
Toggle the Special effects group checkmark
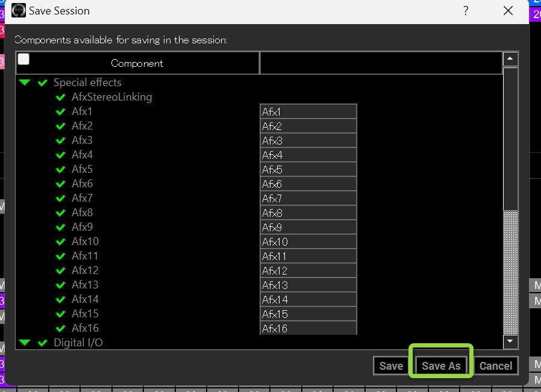[42, 83]
